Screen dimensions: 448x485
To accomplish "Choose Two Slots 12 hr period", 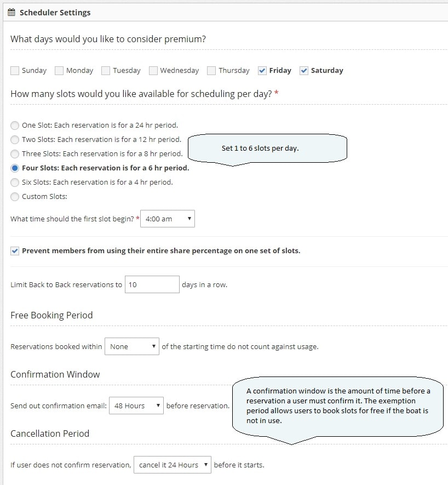I will (x=15, y=139).
